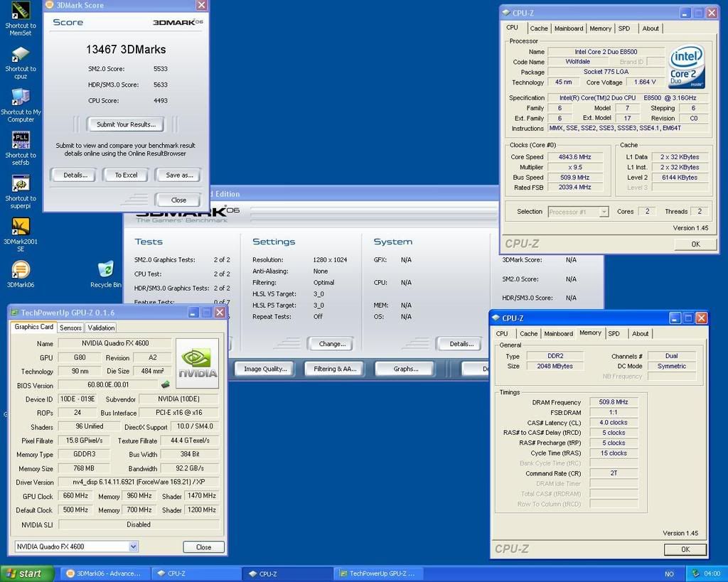
Task: Click OK in the CPU-Z Memory window
Action: [685, 549]
